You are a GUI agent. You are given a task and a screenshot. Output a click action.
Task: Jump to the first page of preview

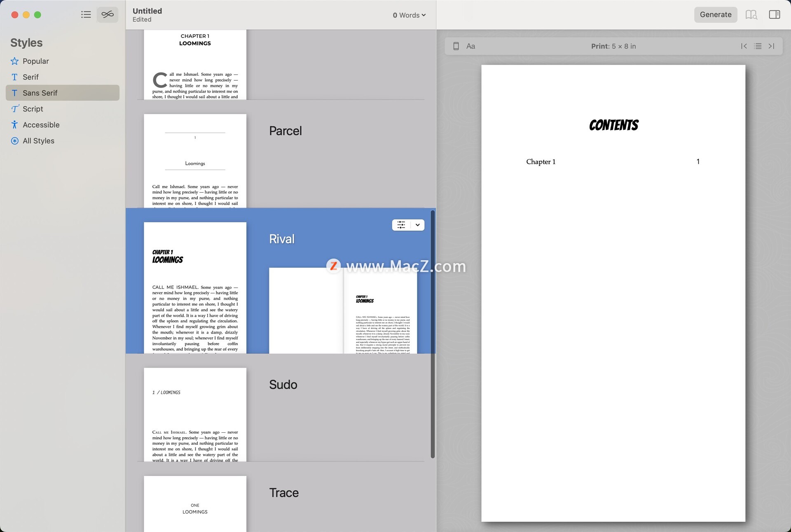(x=744, y=46)
